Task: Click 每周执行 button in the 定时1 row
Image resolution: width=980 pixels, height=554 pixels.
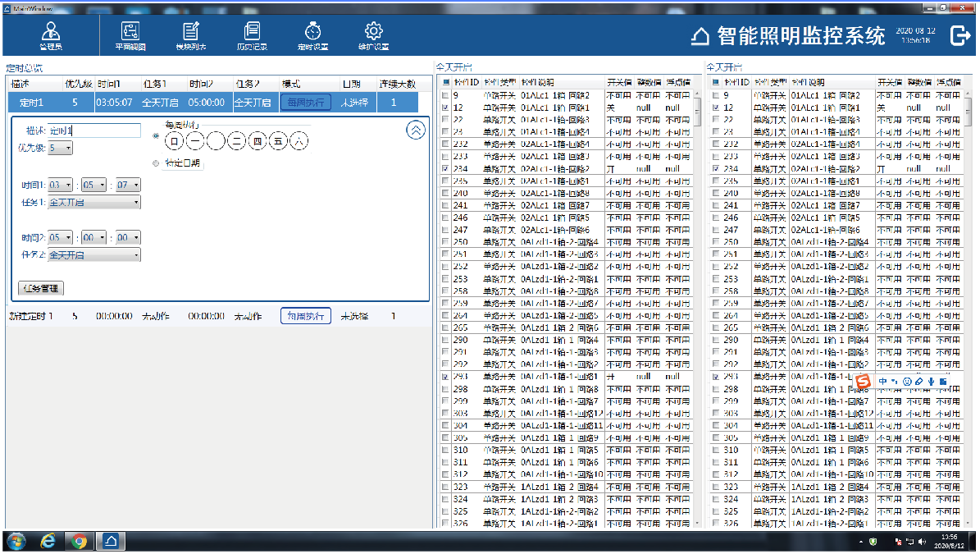Action: 306,103
